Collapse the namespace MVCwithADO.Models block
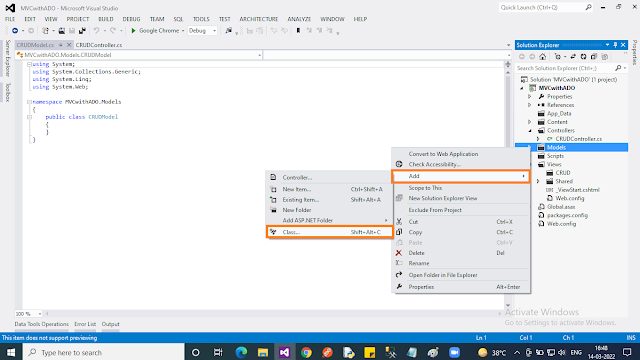The width and height of the screenshot is (640, 360). (x=29, y=102)
